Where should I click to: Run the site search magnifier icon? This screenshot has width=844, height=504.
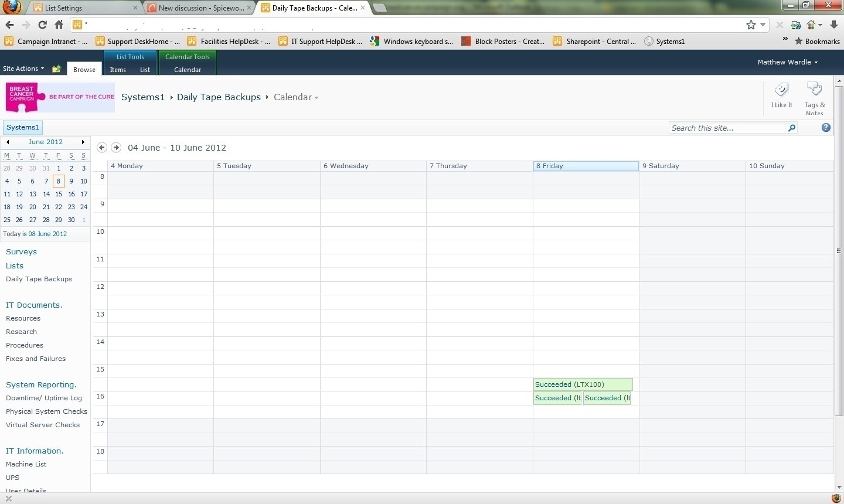tap(791, 127)
